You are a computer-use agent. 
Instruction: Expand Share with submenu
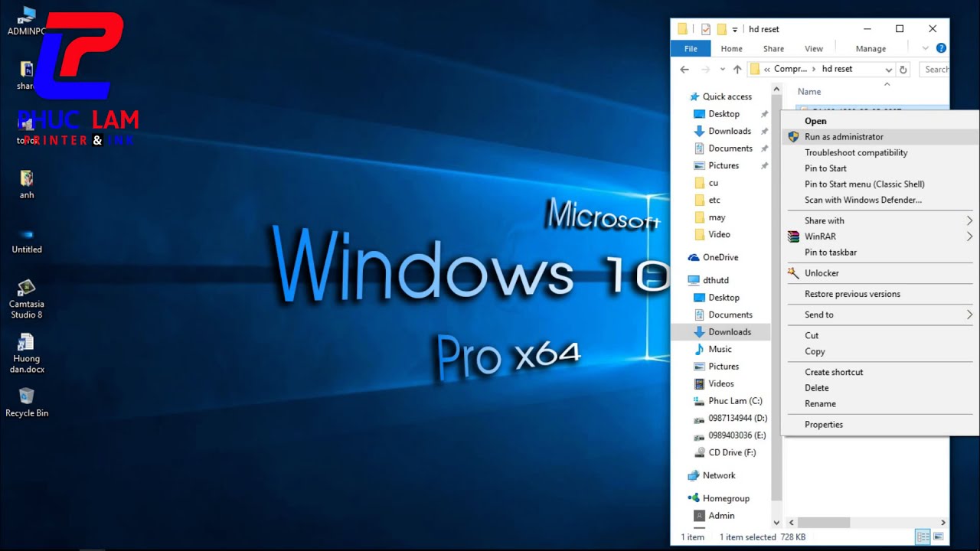pos(969,220)
